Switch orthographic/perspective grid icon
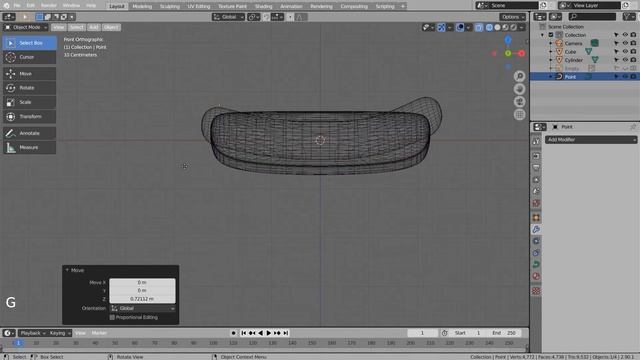This screenshot has height=360, width=640. [x=520, y=115]
